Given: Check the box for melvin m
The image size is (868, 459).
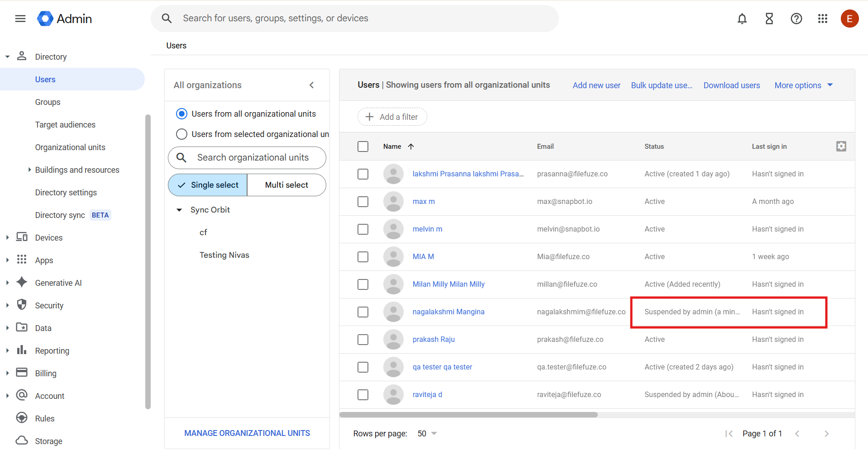Looking at the screenshot, I should [363, 229].
